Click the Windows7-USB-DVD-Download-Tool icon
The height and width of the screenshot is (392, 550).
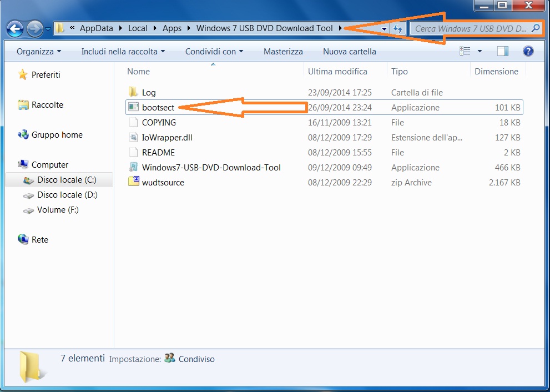pyautogui.click(x=133, y=167)
